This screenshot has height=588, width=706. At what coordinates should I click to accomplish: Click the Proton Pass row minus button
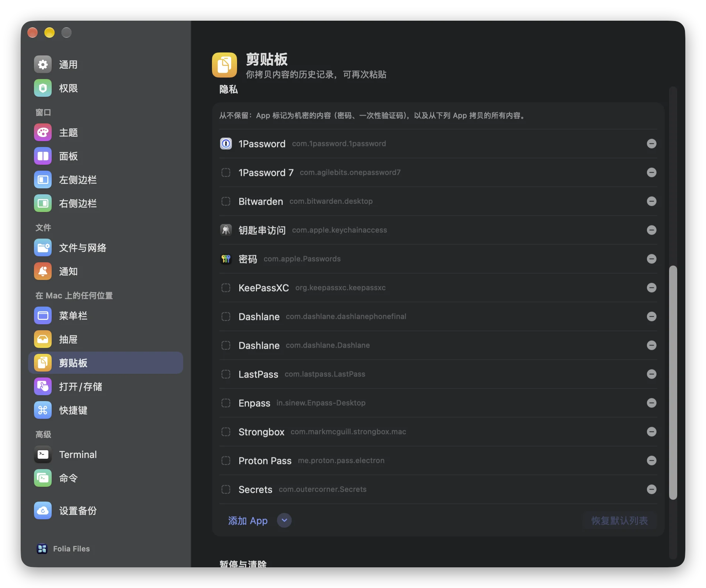(x=652, y=461)
